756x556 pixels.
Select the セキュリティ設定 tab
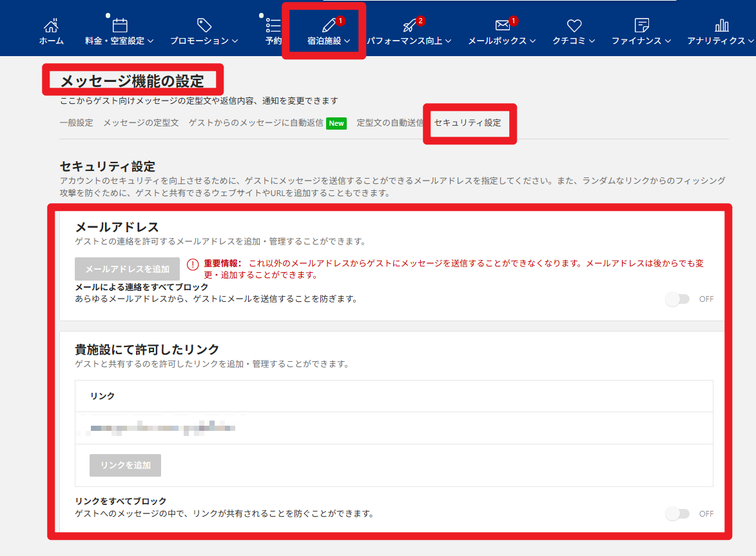click(x=468, y=123)
